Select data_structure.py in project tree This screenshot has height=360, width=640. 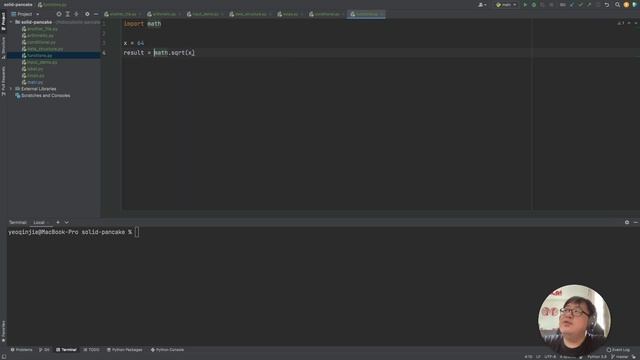click(45, 49)
